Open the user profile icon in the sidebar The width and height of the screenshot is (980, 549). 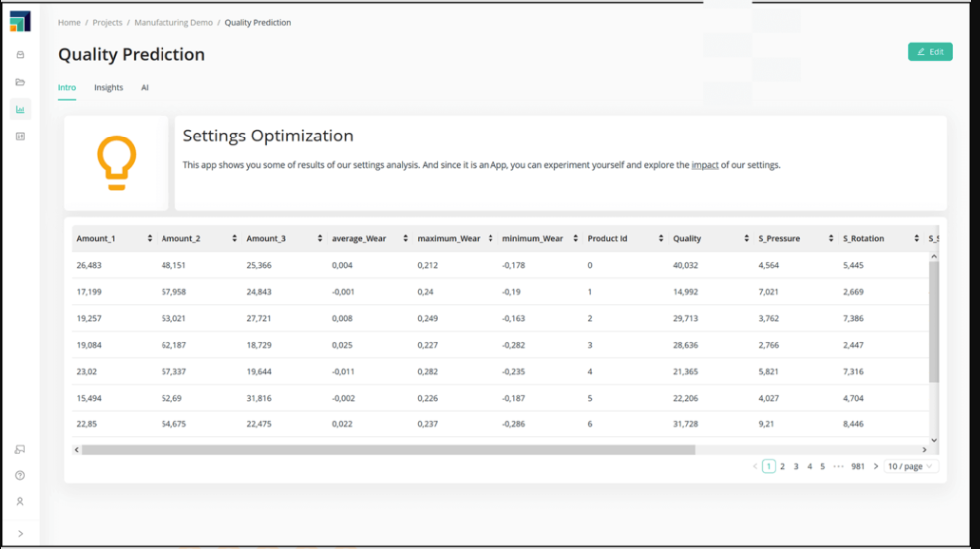point(20,501)
